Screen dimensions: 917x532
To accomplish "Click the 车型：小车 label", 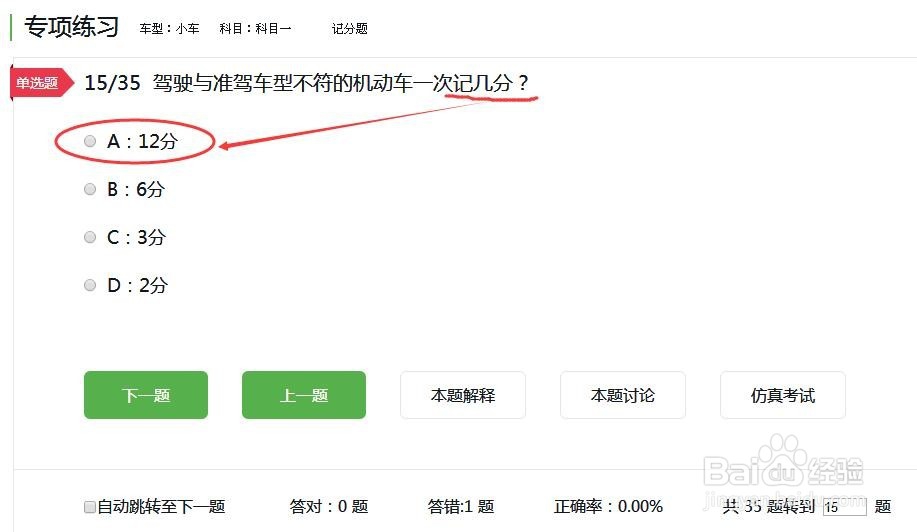I will point(169,29).
